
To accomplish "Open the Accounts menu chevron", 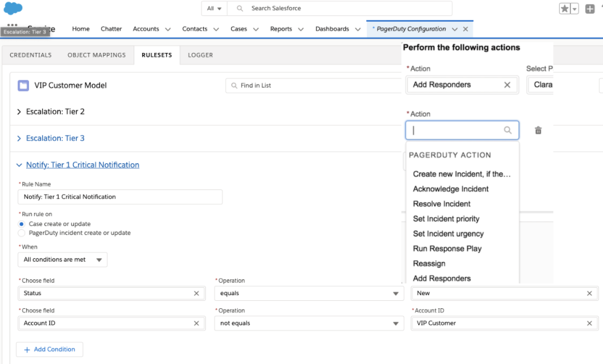I will [168, 29].
